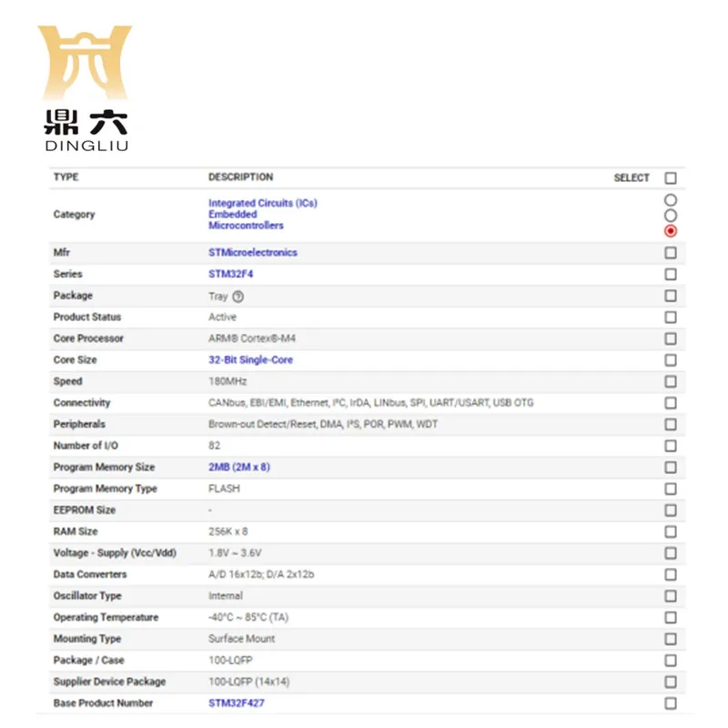Check the Speed row checkbox

[670, 381]
